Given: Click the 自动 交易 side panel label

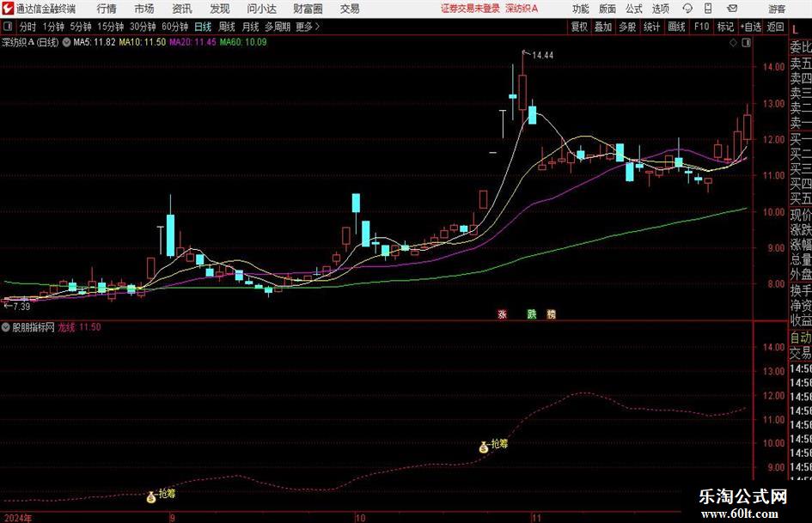Looking at the screenshot, I should tap(800, 345).
